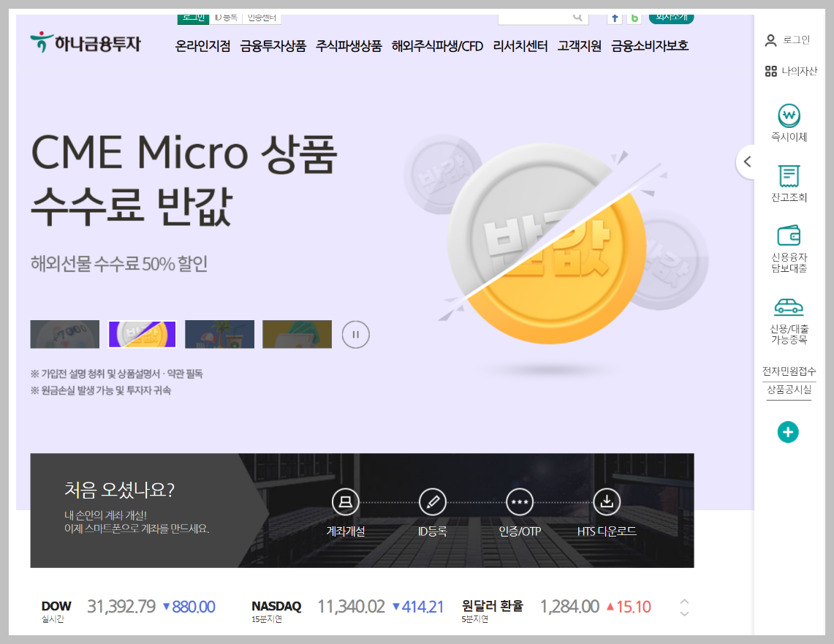The image size is (834, 644).
Task: Click the 하나금융투자 logo
Action: click(86, 42)
